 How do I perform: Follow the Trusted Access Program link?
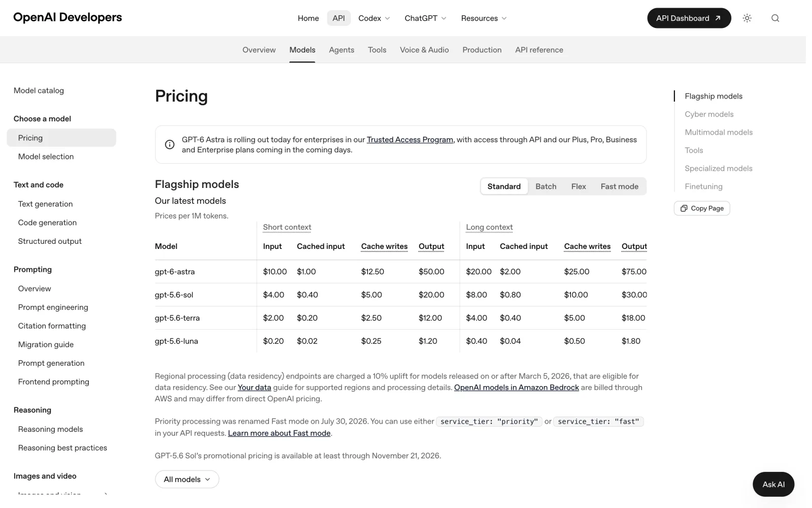(x=410, y=140)
